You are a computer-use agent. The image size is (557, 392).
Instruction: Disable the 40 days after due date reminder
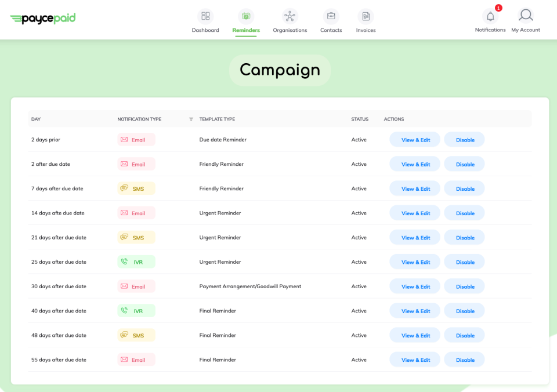(x=465, y=311)
